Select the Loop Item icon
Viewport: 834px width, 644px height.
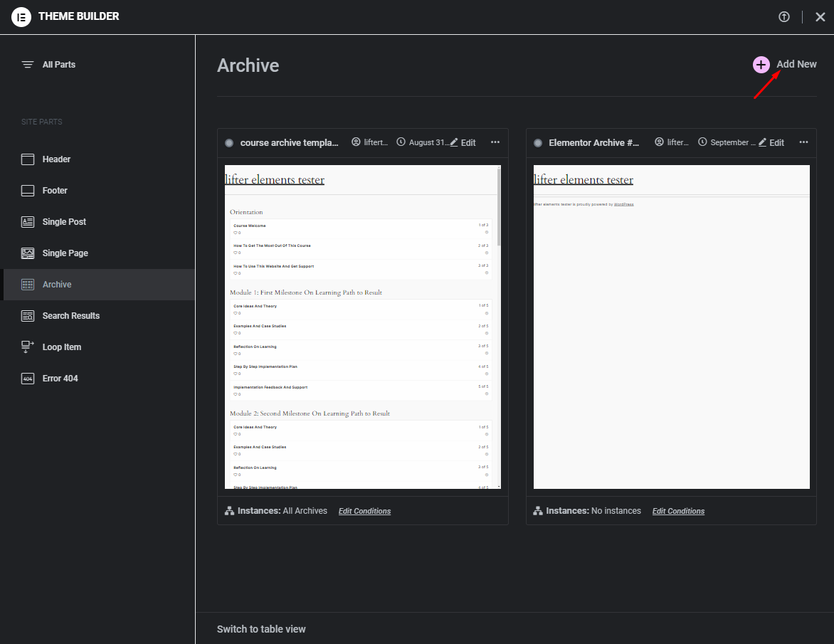[x=28, y=347]
